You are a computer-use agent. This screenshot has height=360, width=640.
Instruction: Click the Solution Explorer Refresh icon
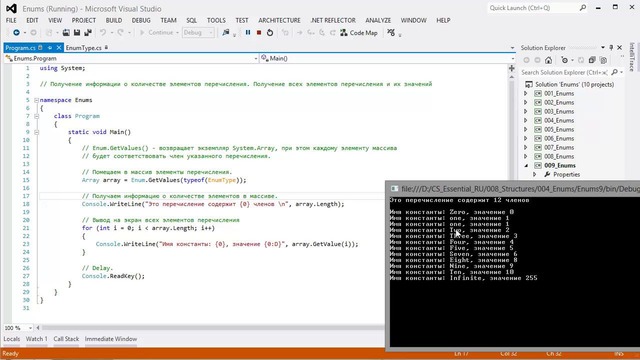[x=581, y=60]
